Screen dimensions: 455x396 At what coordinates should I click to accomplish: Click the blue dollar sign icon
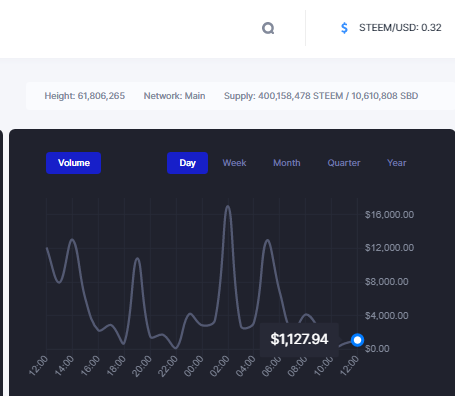click(x=344, y=28)
